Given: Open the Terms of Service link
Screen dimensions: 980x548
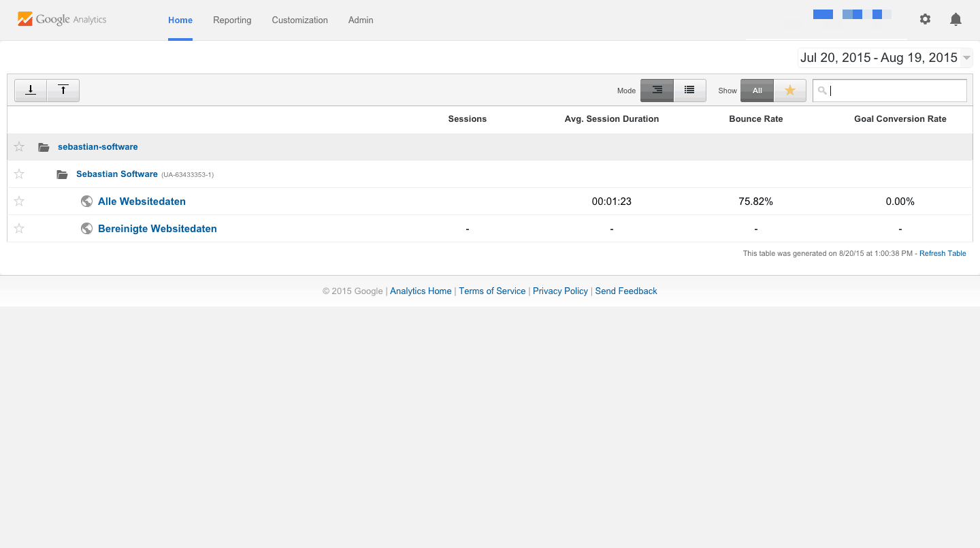Looking at the screenshot, I should point(492,291).
